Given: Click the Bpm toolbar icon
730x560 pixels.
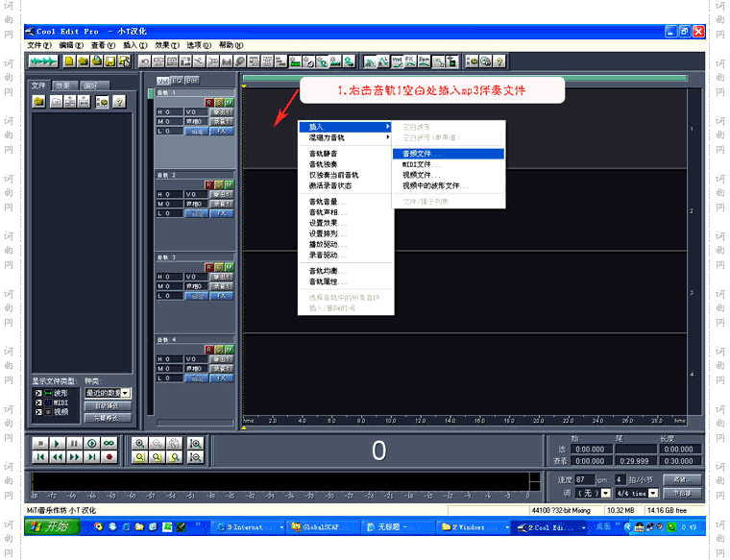Looking at the screenshot, I should [424, 61].
